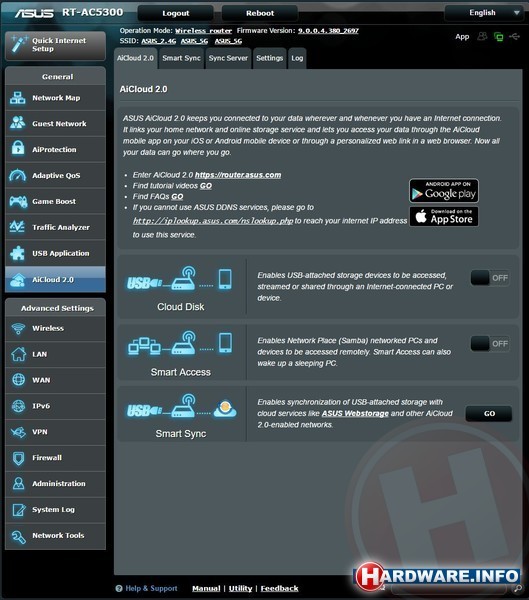Click GO next to Find FAQs
Image resolution: width=529 pixels, height=600 pixels.
[177, 196]
